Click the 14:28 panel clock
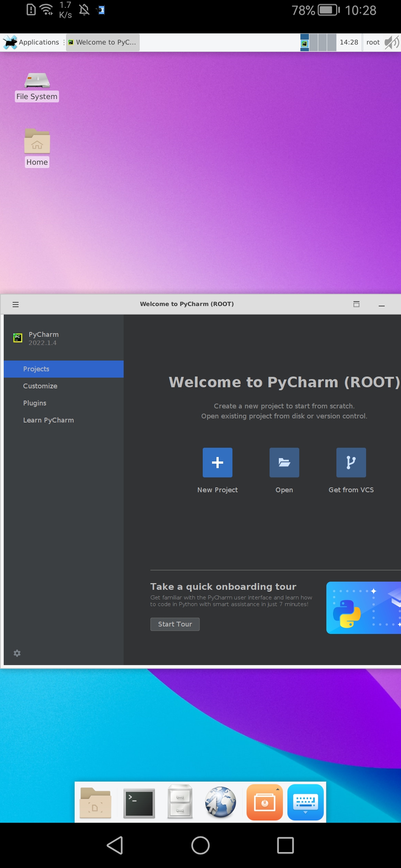Image resolution: width=401 pixels, height=868 pixels. point(349,42)
